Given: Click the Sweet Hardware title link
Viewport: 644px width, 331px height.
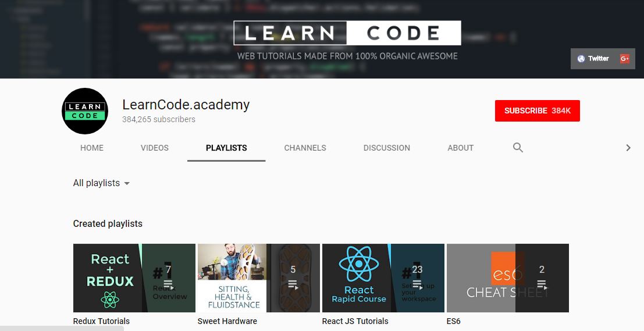Looking at the screenshot, I should pyautogui.click(x=227, y=321).
